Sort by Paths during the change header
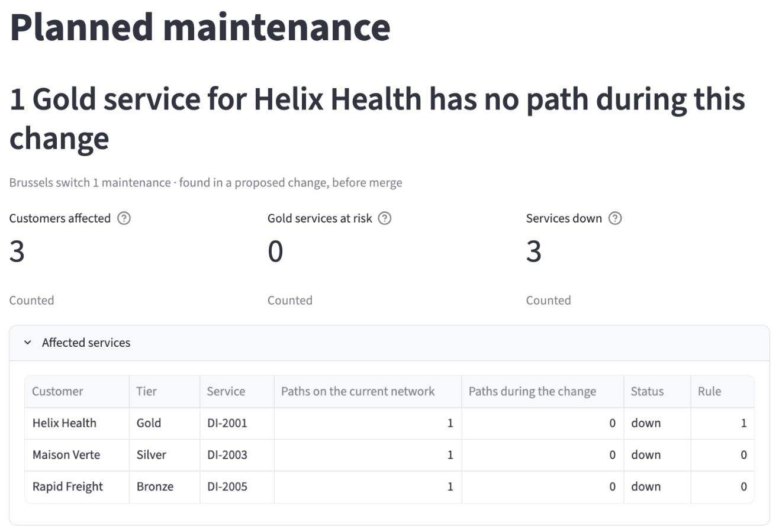Screen dimensions: 779x532 tap(543, 391)
